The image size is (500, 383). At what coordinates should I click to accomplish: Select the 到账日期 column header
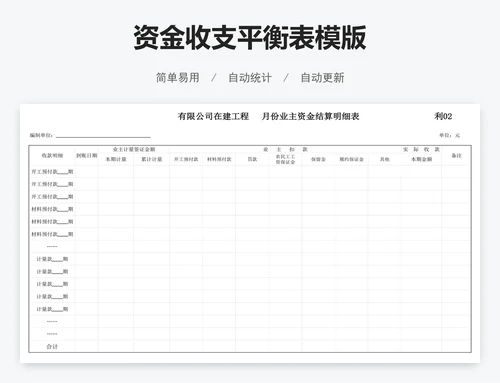pos(87,155)
